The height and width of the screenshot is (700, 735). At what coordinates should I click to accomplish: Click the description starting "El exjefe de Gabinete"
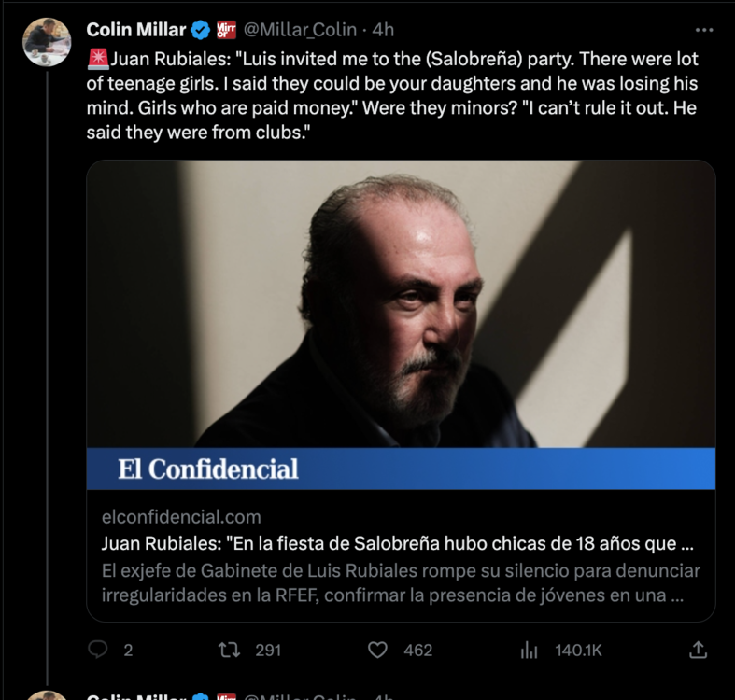400,582
